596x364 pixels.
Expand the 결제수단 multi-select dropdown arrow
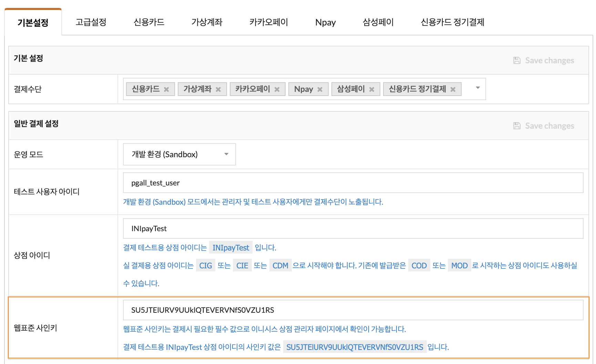(478, 88)
